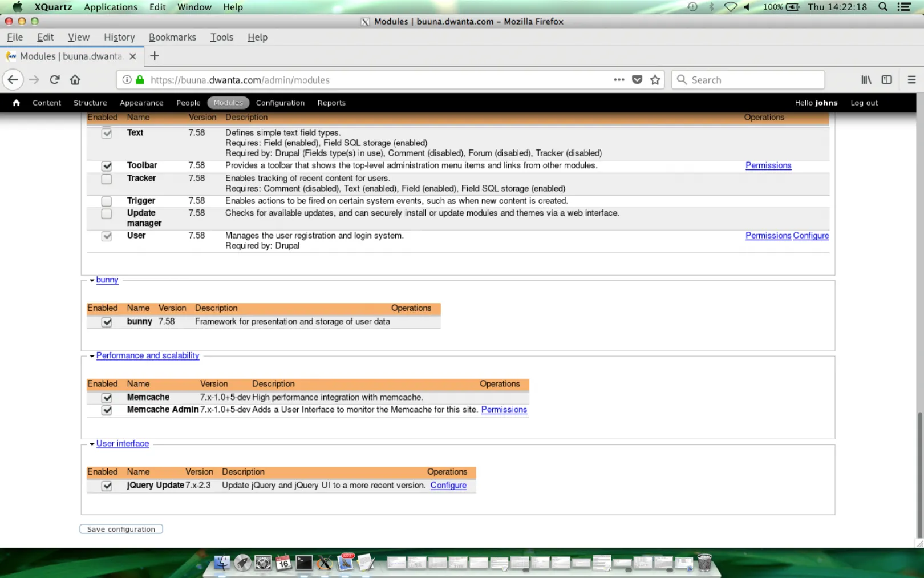
Task: Open the Configuration admin menu item
Action: pos(280,103)
